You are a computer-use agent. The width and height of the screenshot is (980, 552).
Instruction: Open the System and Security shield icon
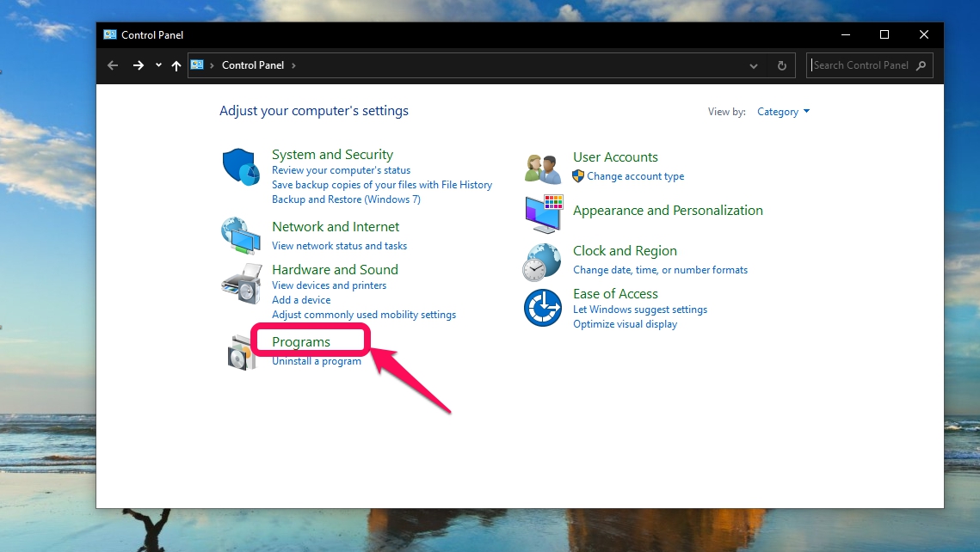[x=241, y=167]
